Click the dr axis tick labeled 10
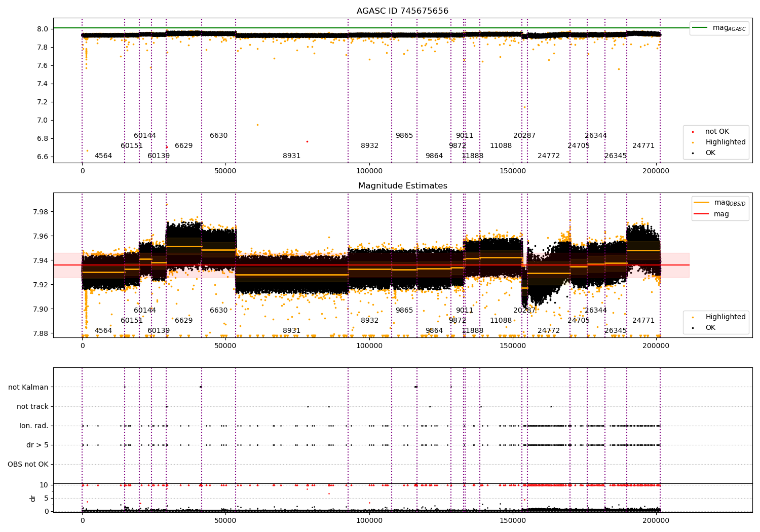The image size is (760, 532). pos(44,485)
